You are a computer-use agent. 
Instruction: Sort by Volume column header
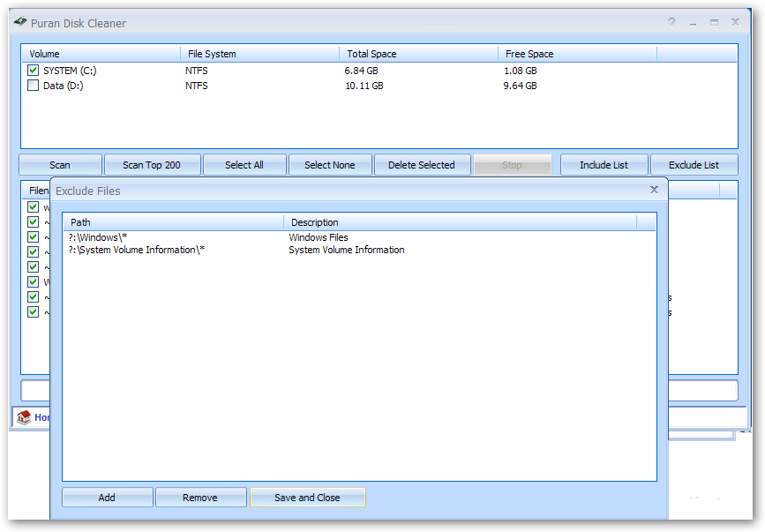click(101, 54)
